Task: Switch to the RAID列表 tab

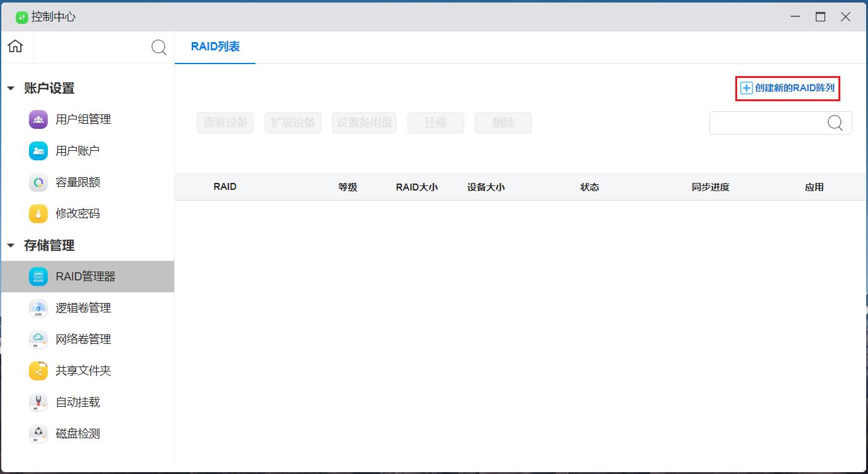Action: click(x=215, y=47)
